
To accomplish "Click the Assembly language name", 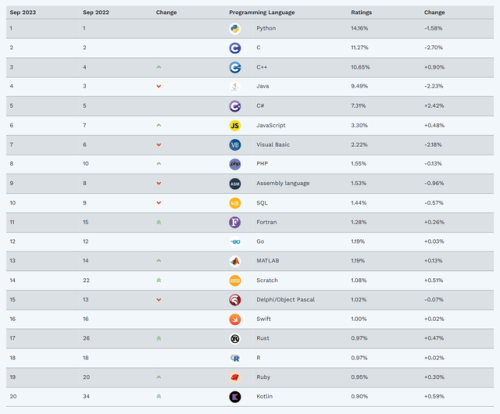I will point(283,183).
